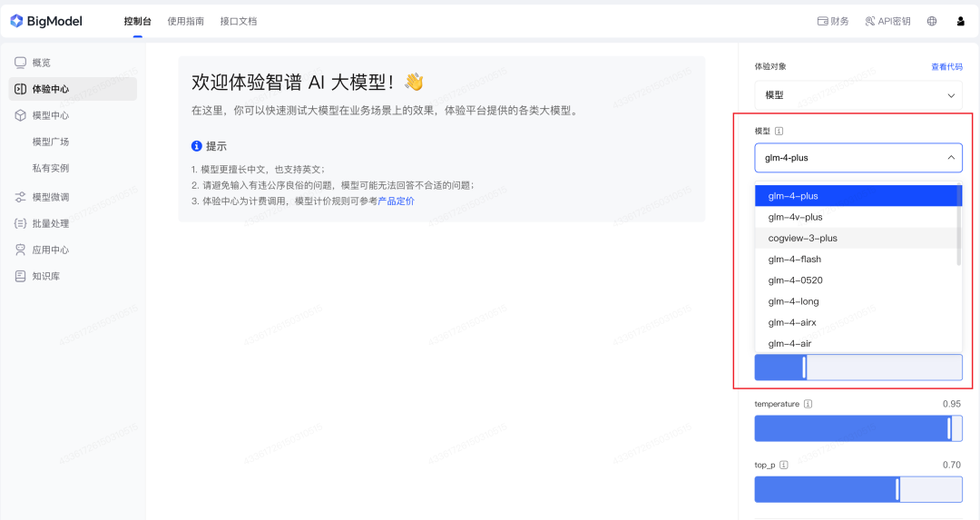
Task: Click the 应用中心 icon in sidebar
Action: point(21,250)
